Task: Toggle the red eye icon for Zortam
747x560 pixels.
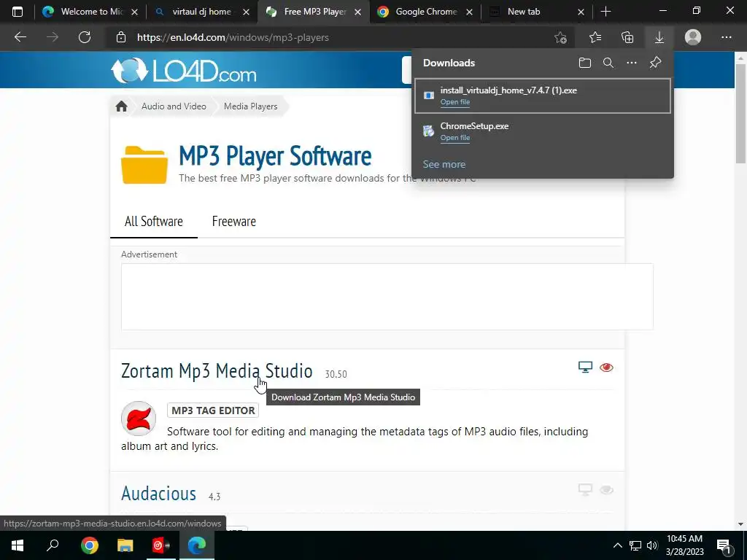Action: (x=606, y=367)
